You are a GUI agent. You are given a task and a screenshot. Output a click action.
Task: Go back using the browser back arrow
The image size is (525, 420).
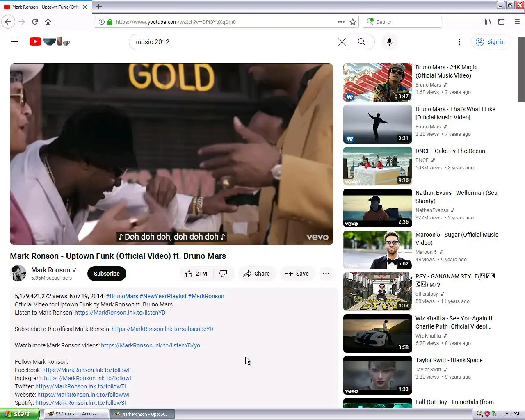[x=8, y=22]
